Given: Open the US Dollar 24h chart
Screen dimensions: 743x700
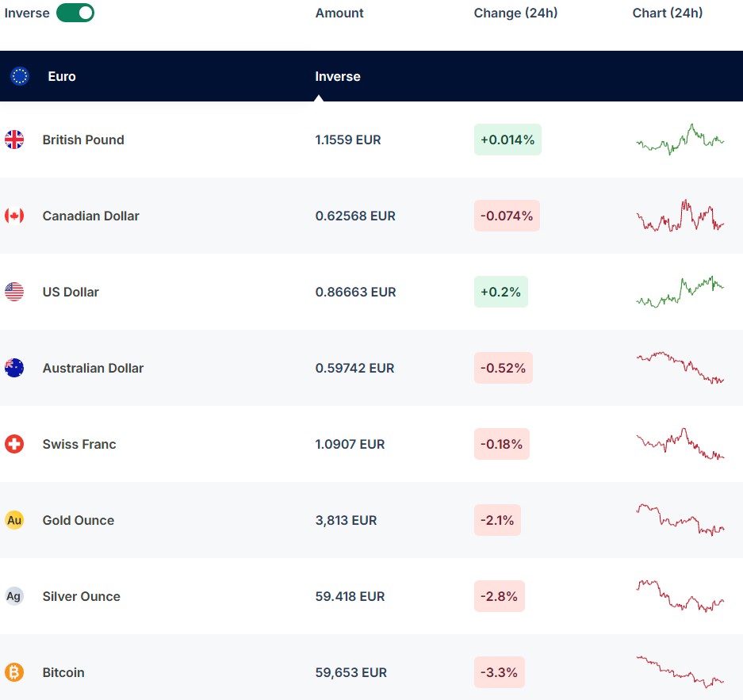Looking at the screenshot, I should (x=680, y=292).
